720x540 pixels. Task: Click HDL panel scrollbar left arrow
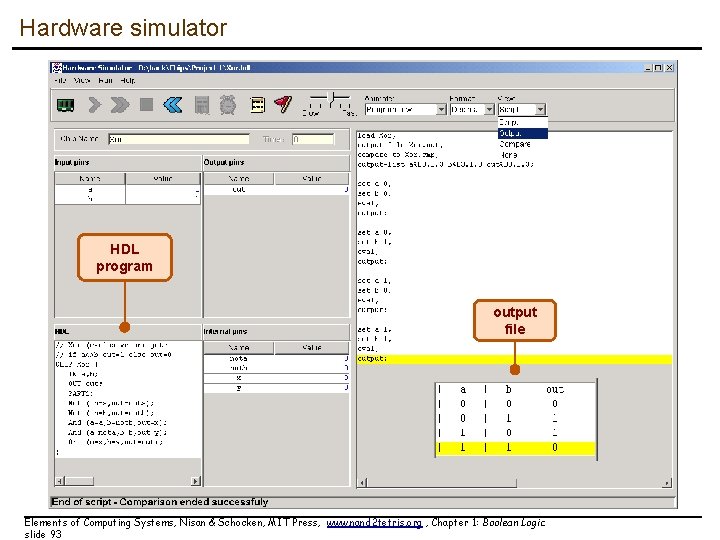point(60,481)
